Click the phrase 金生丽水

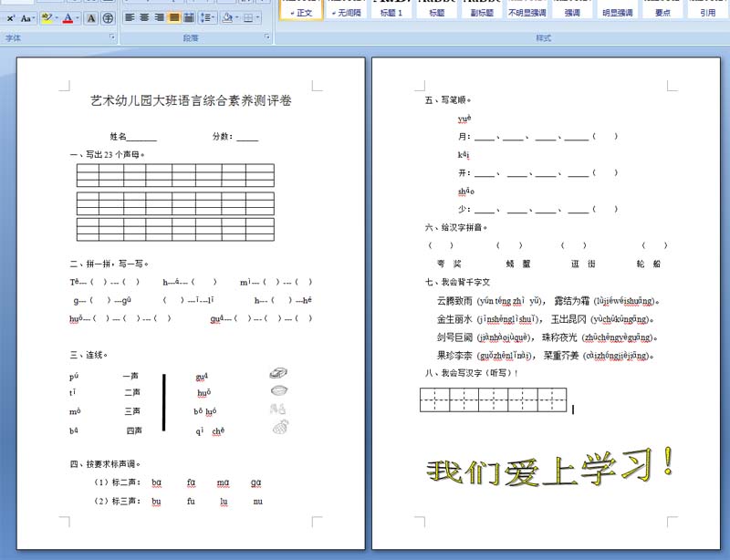pyautogui.click(x=454, y=319)
